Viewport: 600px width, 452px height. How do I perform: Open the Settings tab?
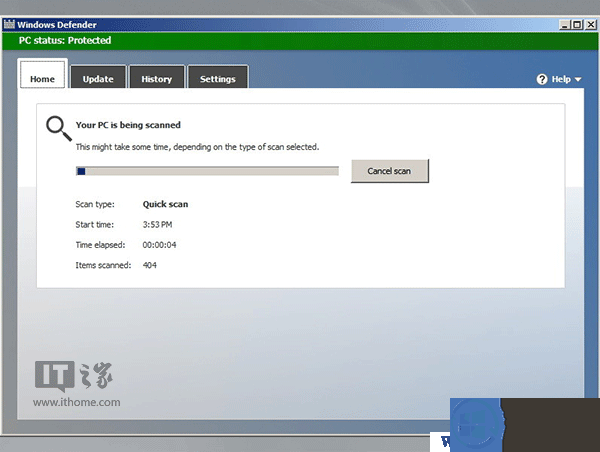pos(218,77)
